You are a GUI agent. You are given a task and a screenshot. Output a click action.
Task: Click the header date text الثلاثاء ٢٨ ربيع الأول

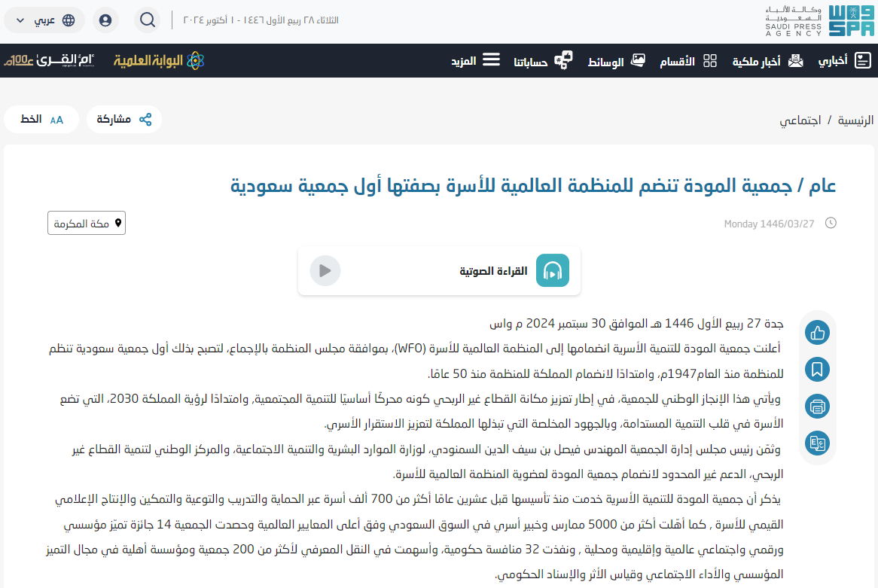(x=261, y=20)
